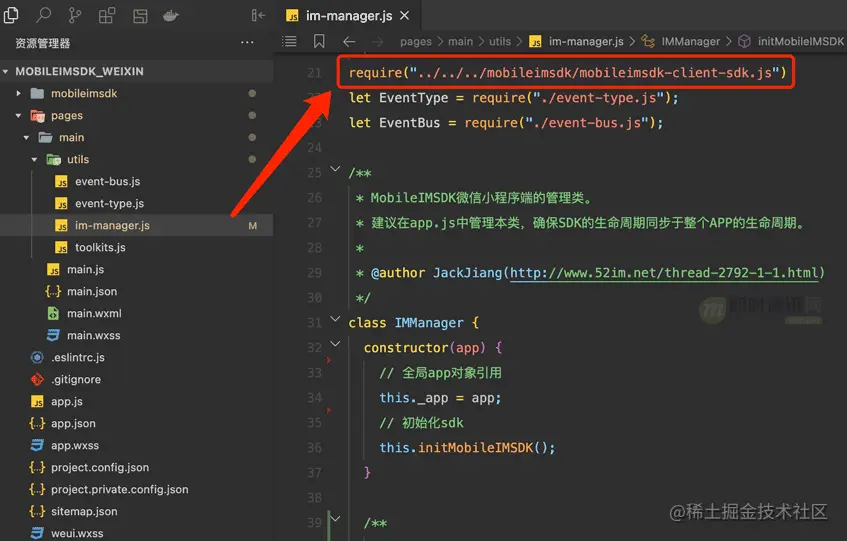The width and height of the screenshot is (847, 541).
Task: Select the im-manager.js editor tab
Action: tap(348, 16)
